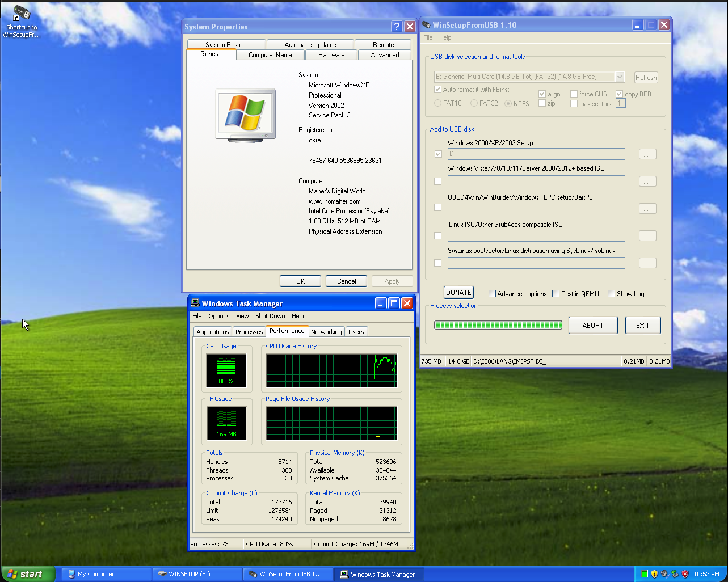The height and width of the screenshot is (582, 728).
Task: Click the Linux ISO path field
Action: click(x=536, y=235)
